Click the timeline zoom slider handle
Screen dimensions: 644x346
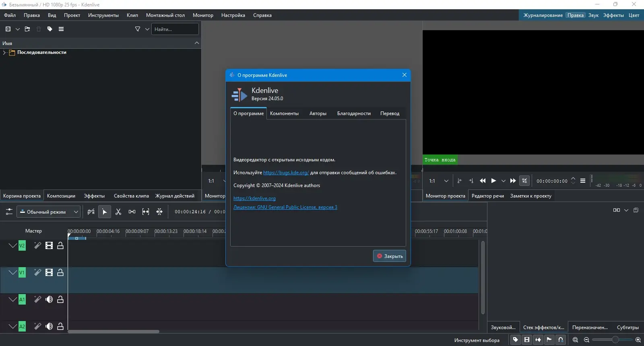pyautogui.click(x=615, y=340)
